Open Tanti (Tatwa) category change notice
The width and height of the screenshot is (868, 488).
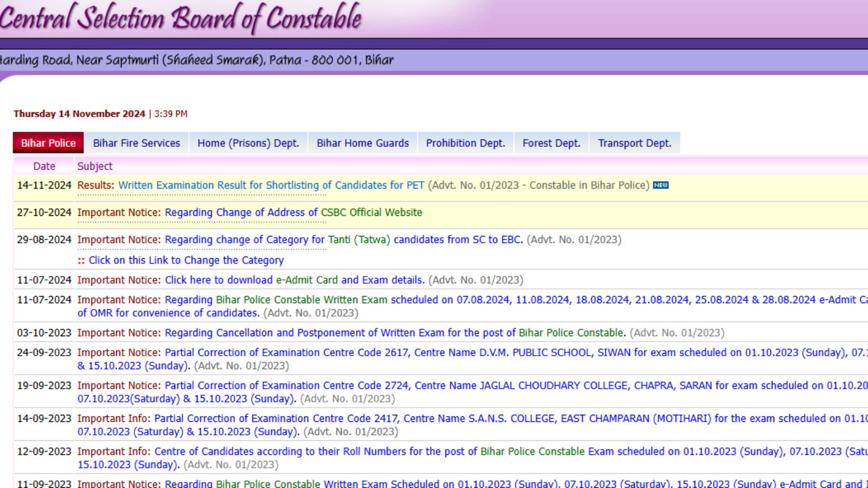point(343,240)
